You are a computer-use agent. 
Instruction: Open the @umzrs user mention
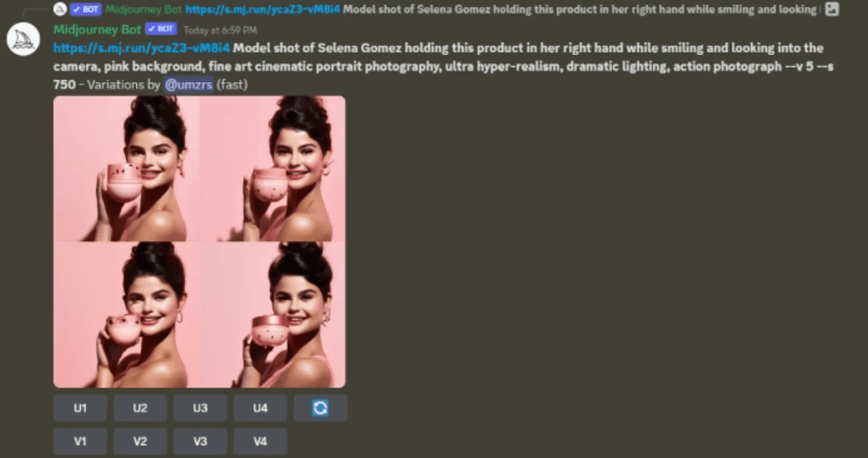point(189,85)
